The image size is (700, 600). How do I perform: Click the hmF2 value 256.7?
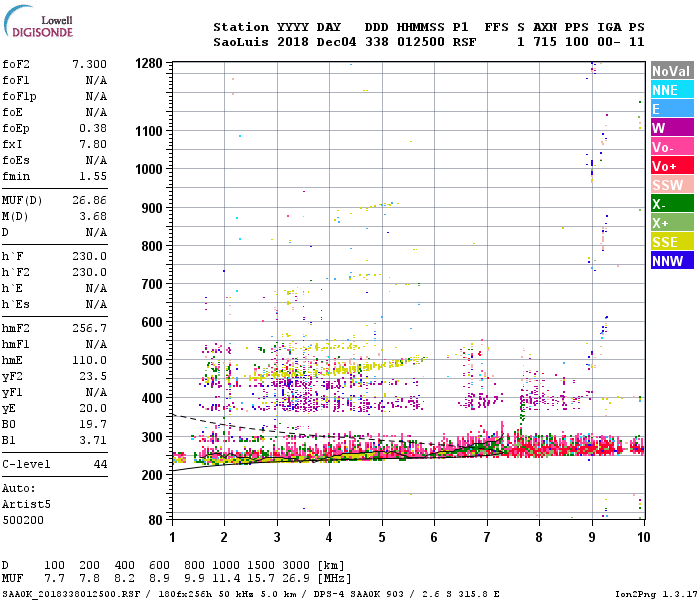coord(90,329)
